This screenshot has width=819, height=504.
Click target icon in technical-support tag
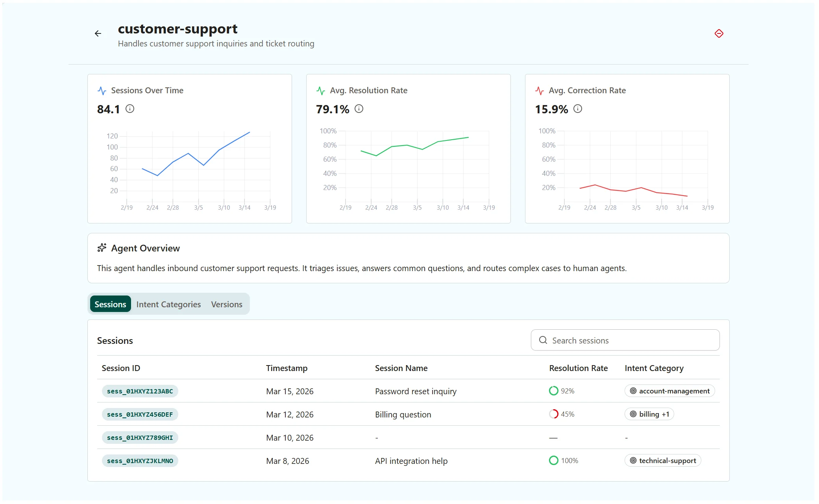pos(633,460)
